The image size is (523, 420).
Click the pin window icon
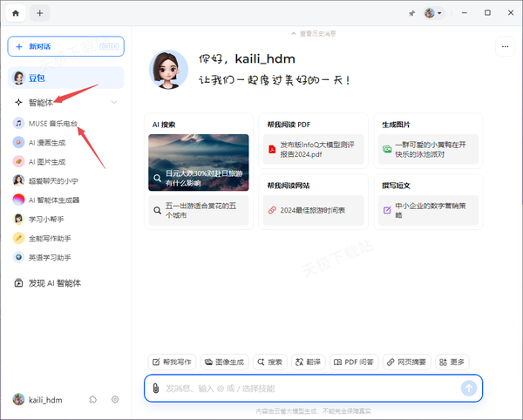(411, 14)
